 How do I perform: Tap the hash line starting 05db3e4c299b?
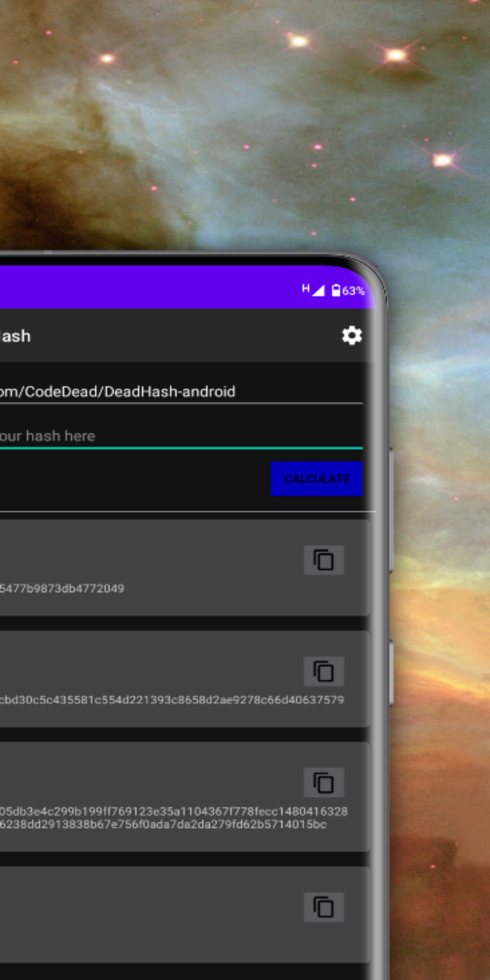pos(173,811)
